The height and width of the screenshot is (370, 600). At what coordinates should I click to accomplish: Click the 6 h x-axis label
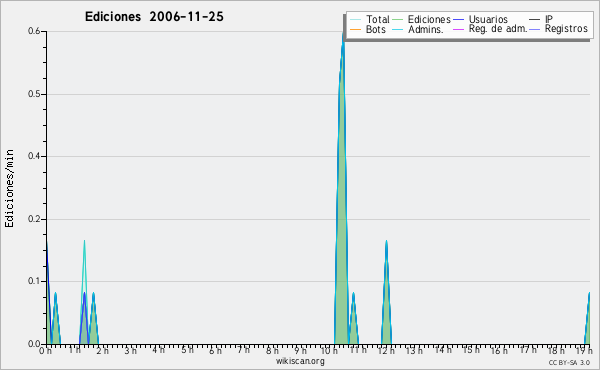click(215, 350)
